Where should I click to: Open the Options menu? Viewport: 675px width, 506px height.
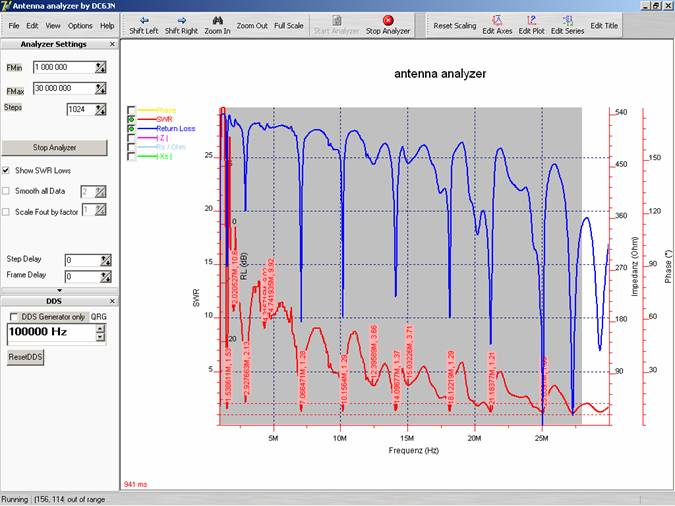80,25
